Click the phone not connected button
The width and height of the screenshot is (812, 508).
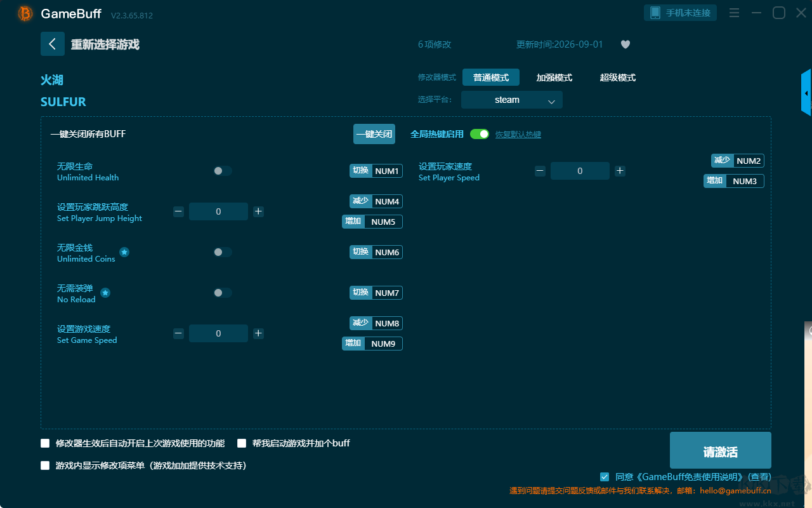pos(681,13)
